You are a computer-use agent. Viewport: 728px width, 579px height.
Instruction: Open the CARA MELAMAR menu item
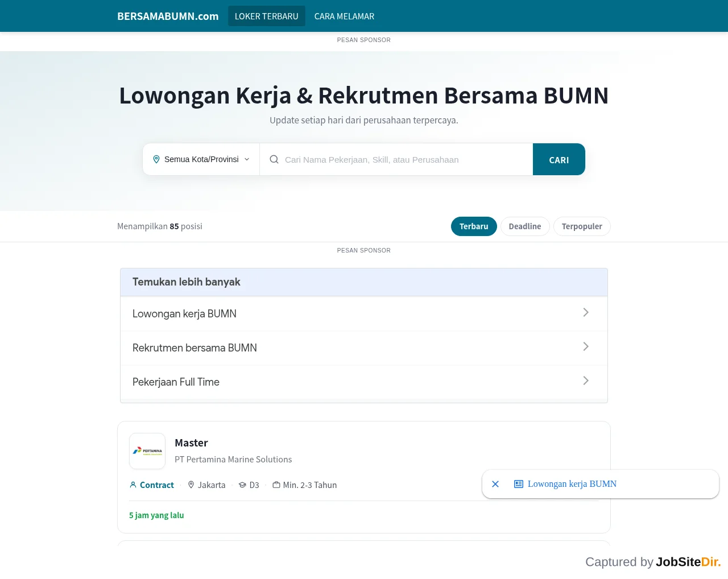pos(344,16)
